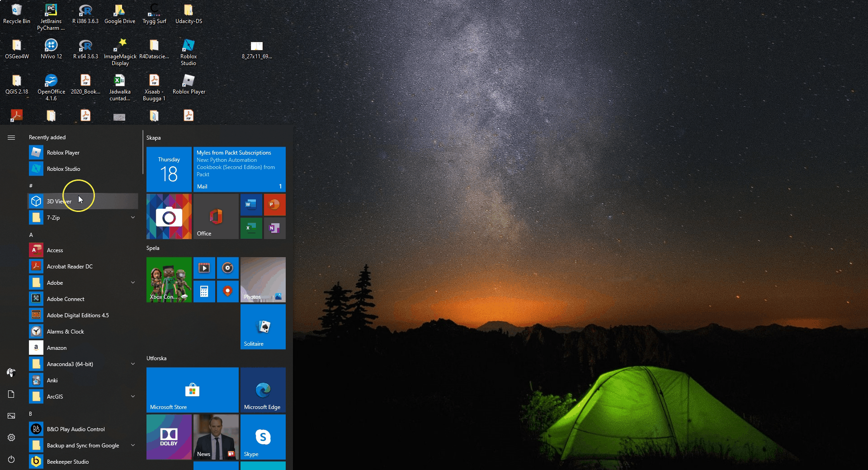Open the Camera tile

[169, 216]
